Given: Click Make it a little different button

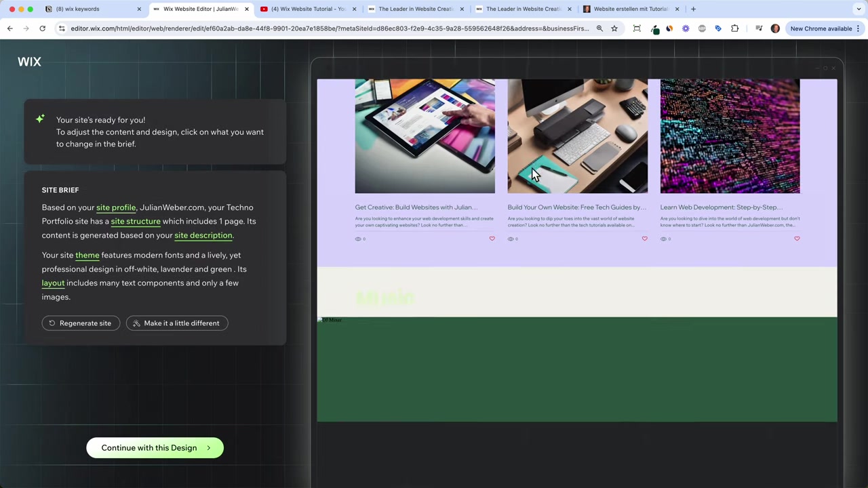Looking at the screenshot, I should [177, 323].
